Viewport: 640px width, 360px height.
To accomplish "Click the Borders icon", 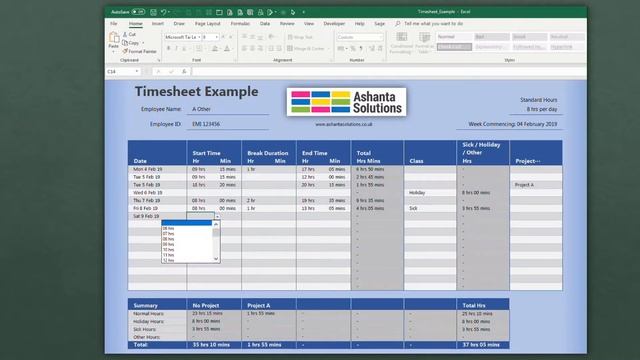I will click(198, 49).
